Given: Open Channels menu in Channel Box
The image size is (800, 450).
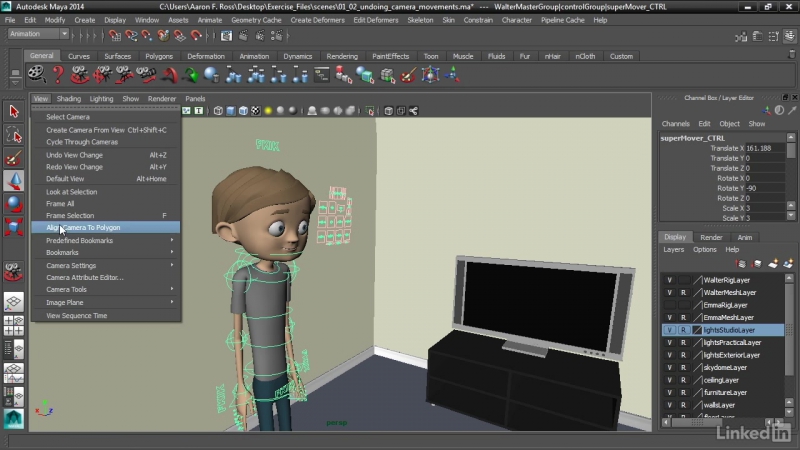Looking at the screenshot, I should tap(675, 124).
